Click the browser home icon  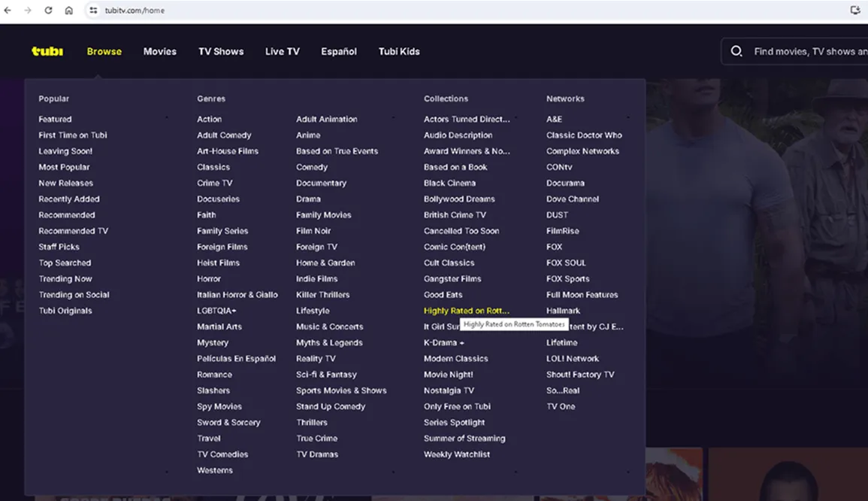[x=69, y=11]
